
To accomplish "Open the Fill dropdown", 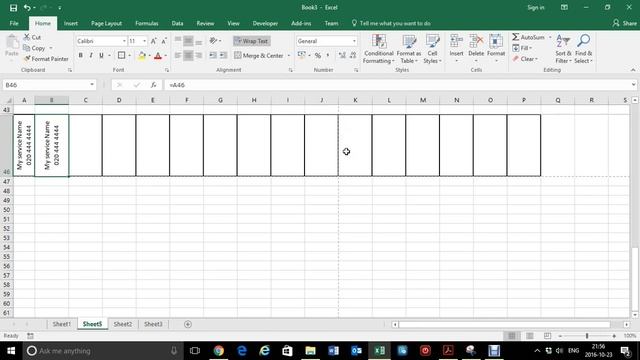I will [x=522, y=48].
